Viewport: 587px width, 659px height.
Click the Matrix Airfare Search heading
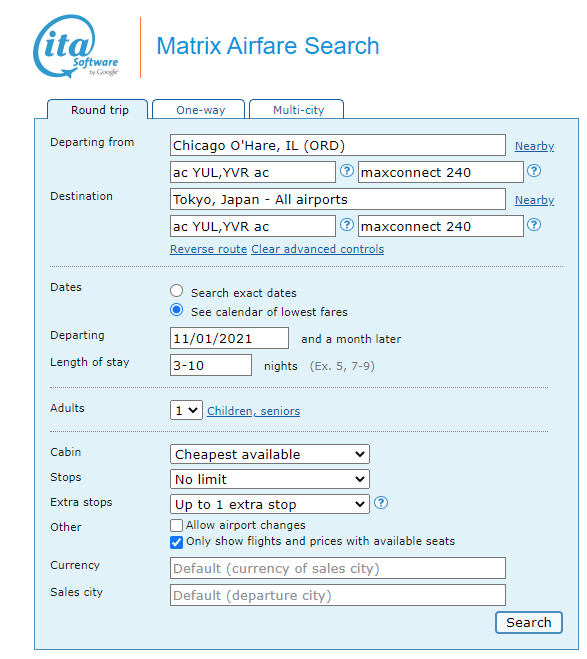click(x=268, y=46)
